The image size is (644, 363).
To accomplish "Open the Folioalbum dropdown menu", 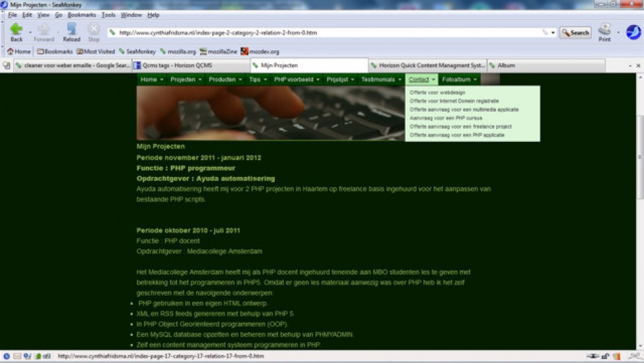I will pyautogui.click(x=459, y=79).
